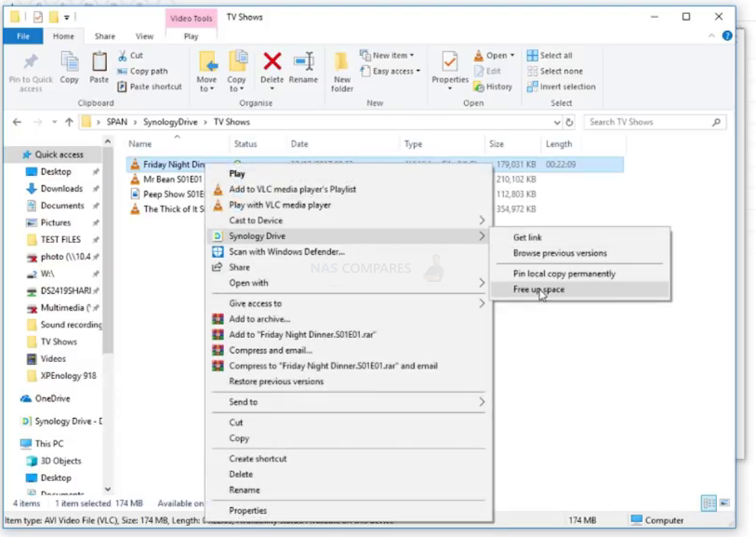Open the Copy to dropdown

coord(236,85)
